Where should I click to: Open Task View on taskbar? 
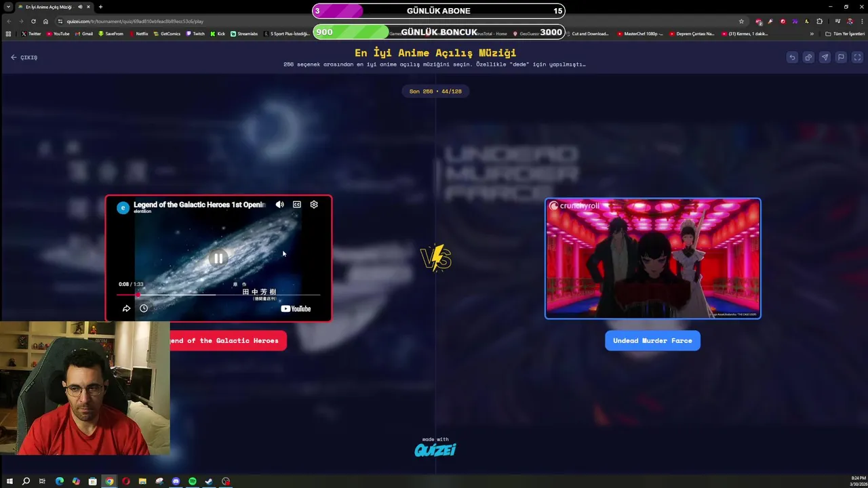click(42, 481)
